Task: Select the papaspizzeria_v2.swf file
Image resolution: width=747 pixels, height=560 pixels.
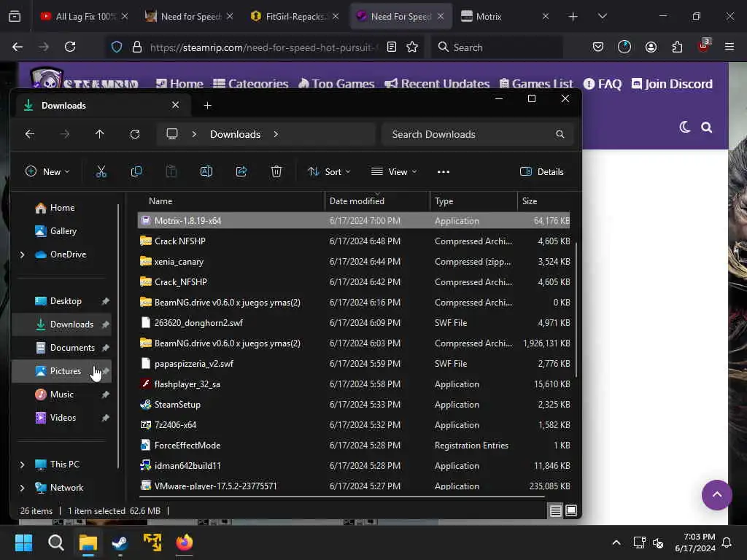Action: 354,363
